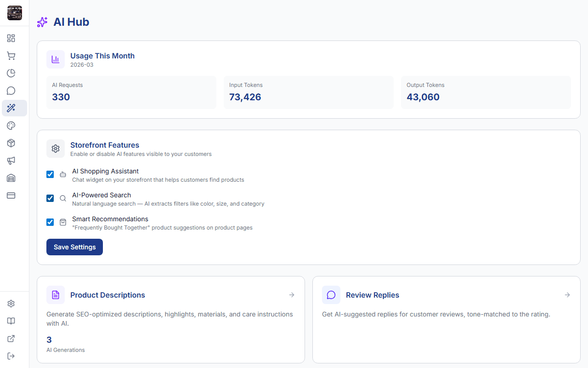Click the "Chat widget on your storefront" description

pos(158,180)
